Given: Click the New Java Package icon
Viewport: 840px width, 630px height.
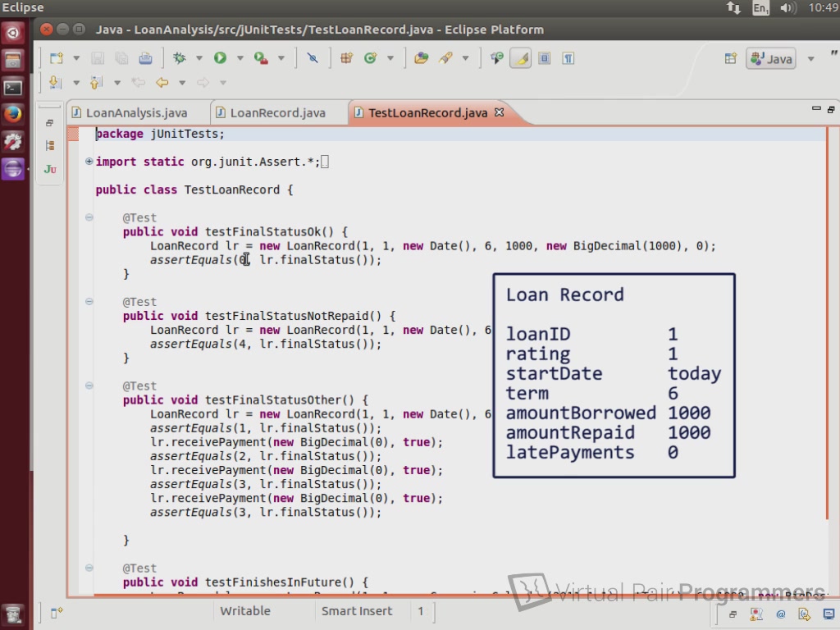Looking at the screenshot, I should tap(346, 58).
